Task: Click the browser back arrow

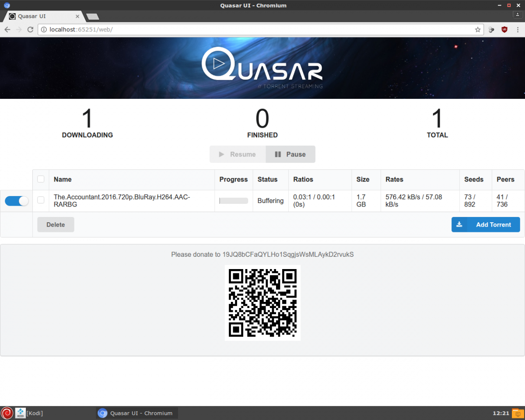Action: (x=7, y=30)
